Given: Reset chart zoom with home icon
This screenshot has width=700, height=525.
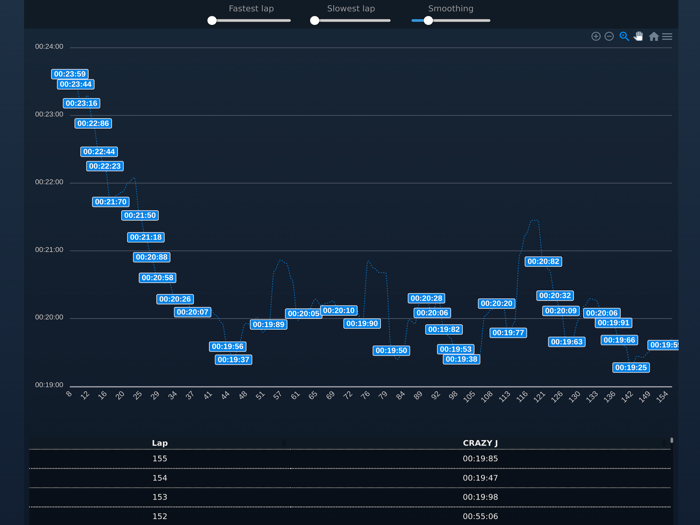Looking at the screenshot, I should (654, 37).
